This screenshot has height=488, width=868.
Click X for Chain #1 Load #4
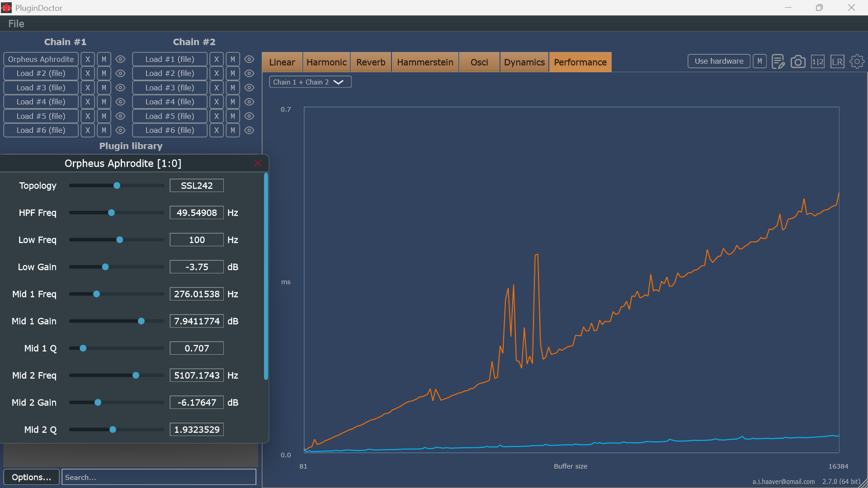88,102
